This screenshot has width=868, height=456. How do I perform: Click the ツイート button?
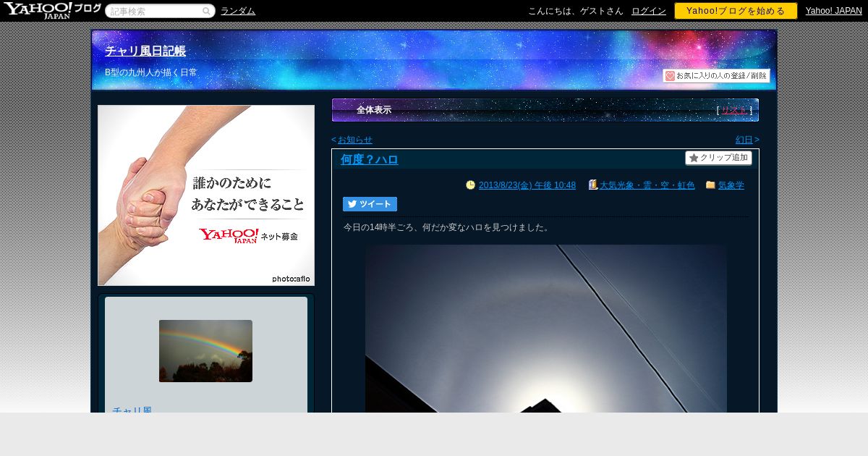(370, 204)
